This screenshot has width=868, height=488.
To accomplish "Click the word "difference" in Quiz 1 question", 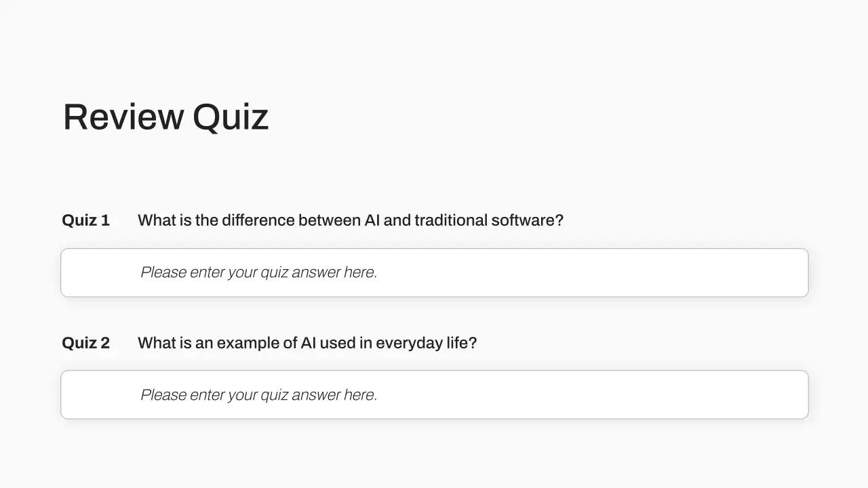I will pos(258,220).
